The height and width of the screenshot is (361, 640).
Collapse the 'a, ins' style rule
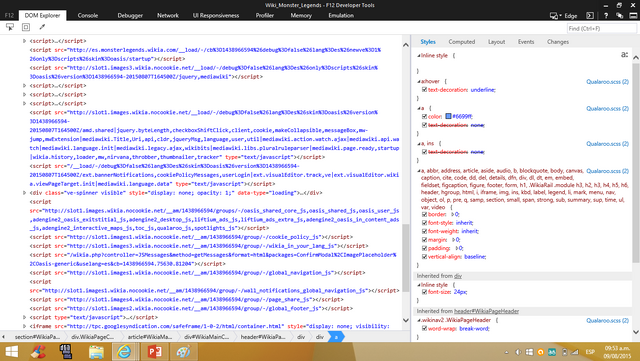tap(419, 144)
